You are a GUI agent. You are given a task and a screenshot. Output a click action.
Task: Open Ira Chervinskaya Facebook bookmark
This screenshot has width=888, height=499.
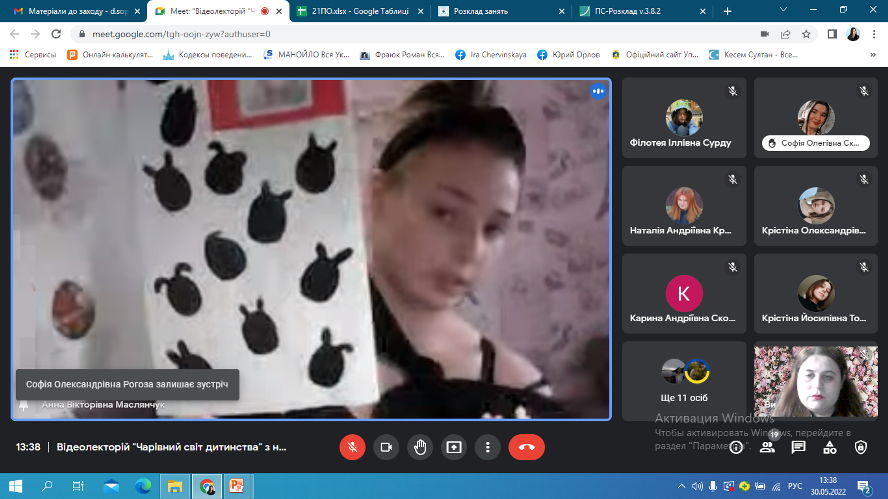(x=491, y=54)
